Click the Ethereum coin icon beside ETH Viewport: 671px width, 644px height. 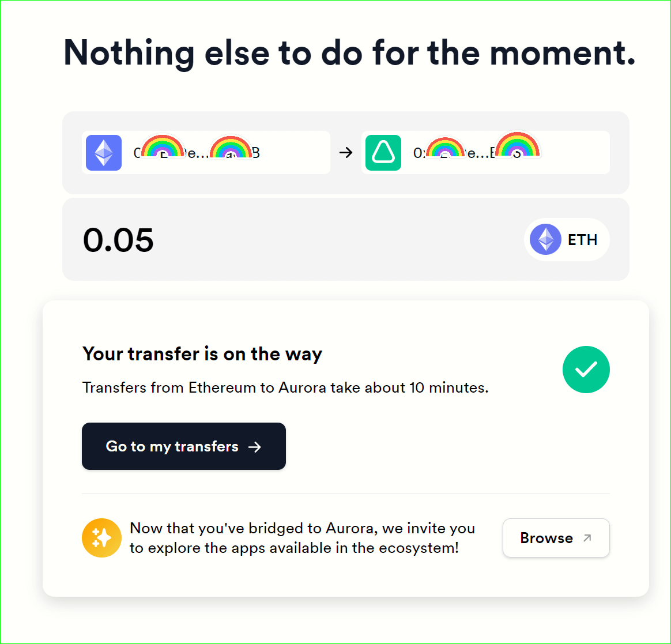[545, 239]
